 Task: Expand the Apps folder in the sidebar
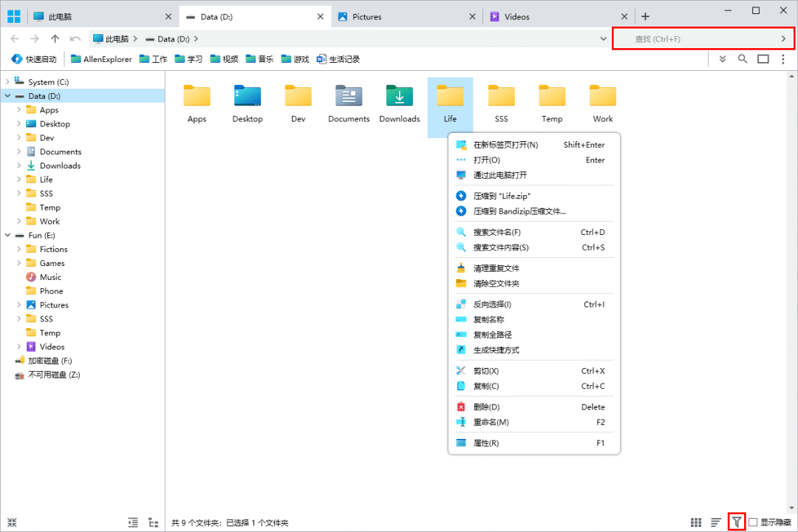(x=18, y=109)
